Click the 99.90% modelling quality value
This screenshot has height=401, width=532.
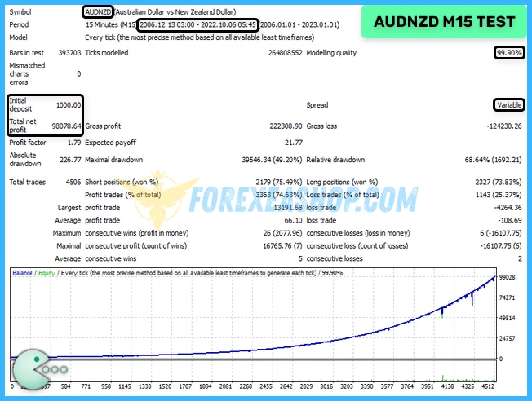[508, 52]
